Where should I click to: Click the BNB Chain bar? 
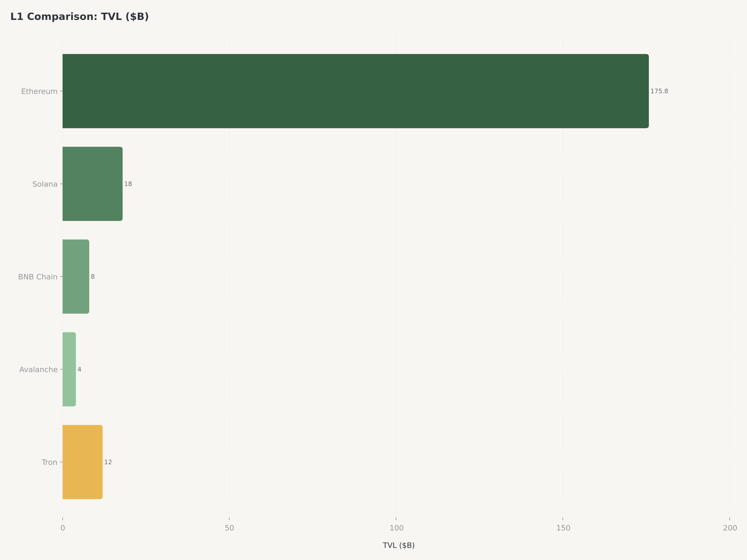[76, 276]
